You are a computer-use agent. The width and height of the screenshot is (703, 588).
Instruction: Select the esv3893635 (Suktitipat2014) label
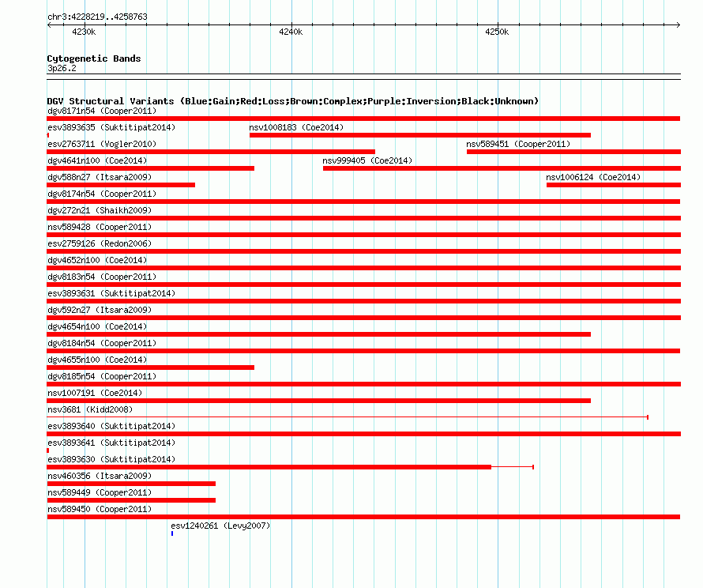[111, 127]
